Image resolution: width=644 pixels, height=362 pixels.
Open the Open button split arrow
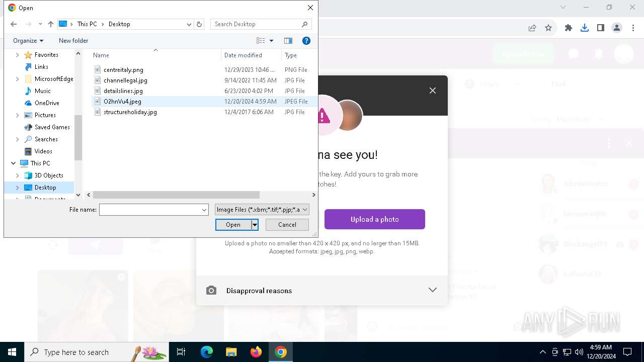(x=255, y=225)
